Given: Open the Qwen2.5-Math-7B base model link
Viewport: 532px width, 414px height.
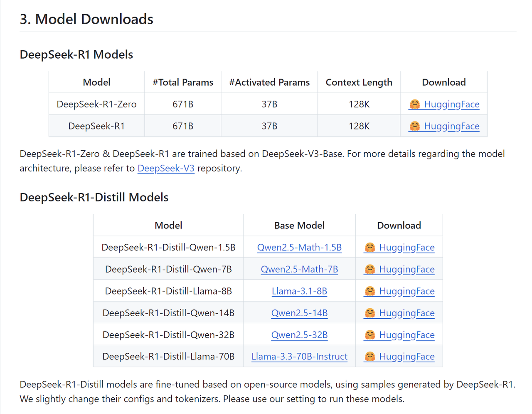Looking at the screenshot, I should pyautogui.click(x=299, y=269).
